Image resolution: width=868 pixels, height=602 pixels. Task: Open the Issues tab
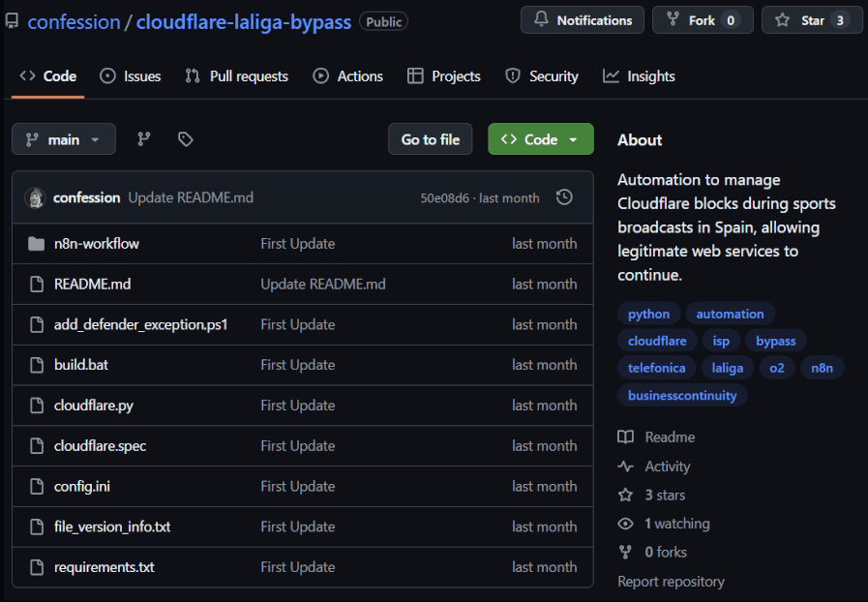(x=130, y=75)
